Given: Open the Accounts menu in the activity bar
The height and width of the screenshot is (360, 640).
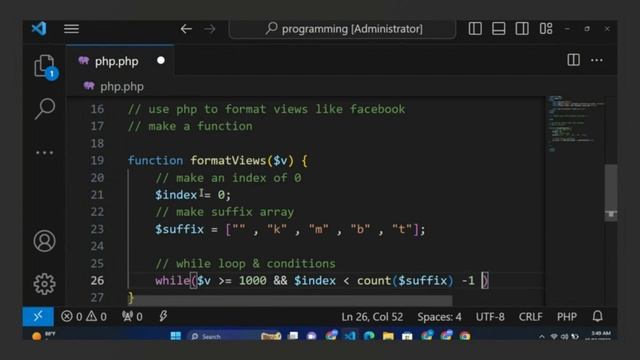Looking at the screenshot, I should coord(44,241).
